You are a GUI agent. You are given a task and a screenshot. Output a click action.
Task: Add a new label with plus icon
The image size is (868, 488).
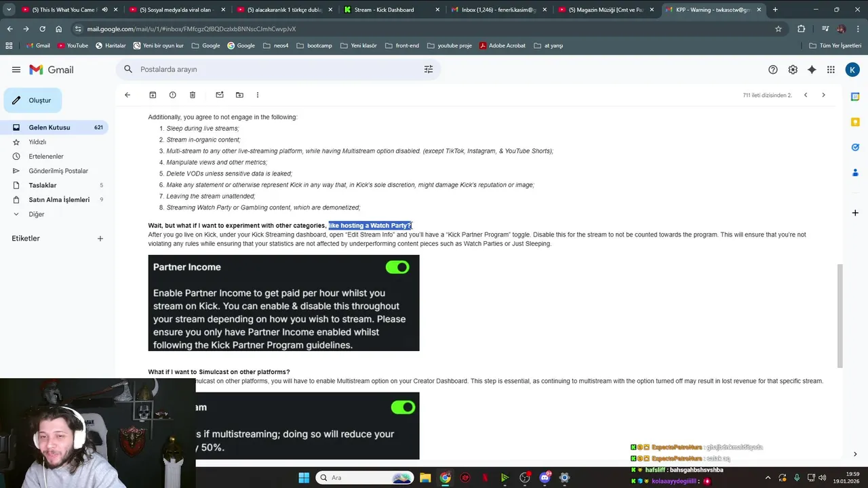pos(100,239)
